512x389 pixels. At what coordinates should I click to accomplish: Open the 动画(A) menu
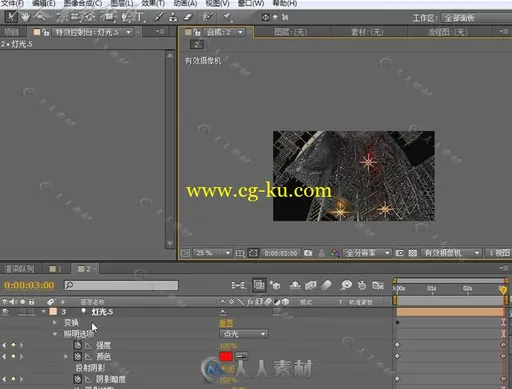(185, 4)
